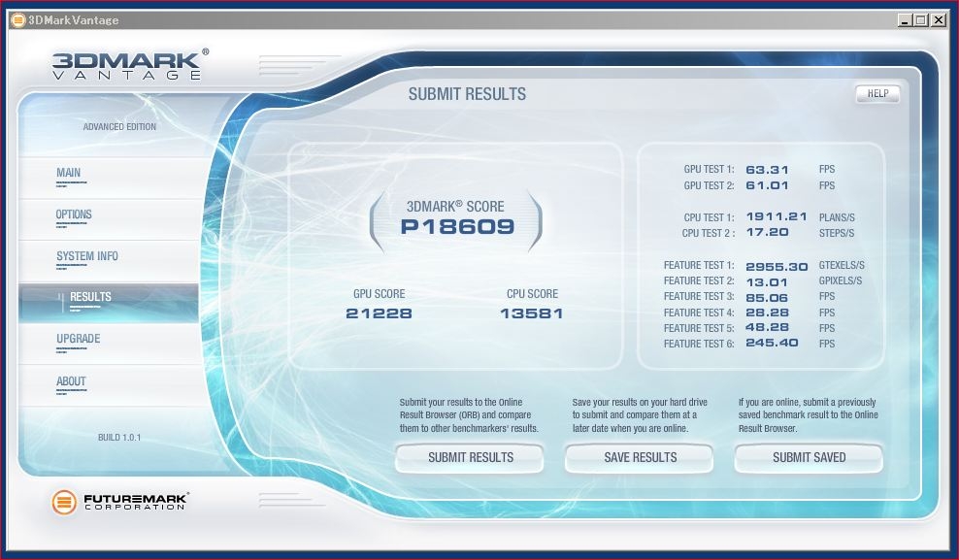
Task: Click the SUBMIT RESULTS button
Action: click(x=470, y=457)
